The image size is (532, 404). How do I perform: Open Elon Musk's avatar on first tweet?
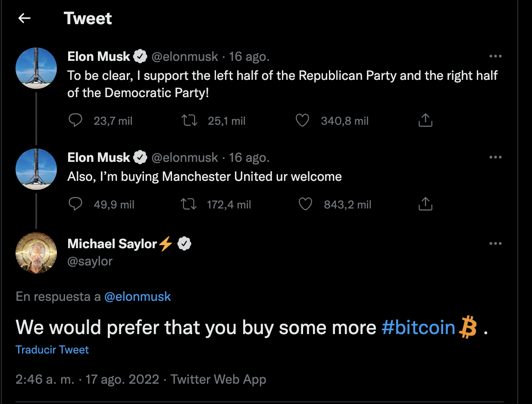pos(36,69)
